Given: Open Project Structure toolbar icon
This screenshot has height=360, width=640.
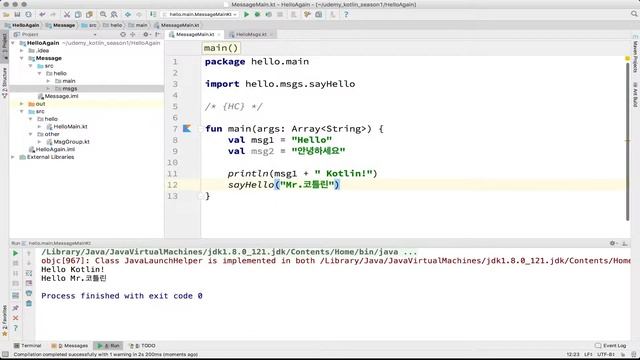Looking at the screenshot, I should click(318, 14).
